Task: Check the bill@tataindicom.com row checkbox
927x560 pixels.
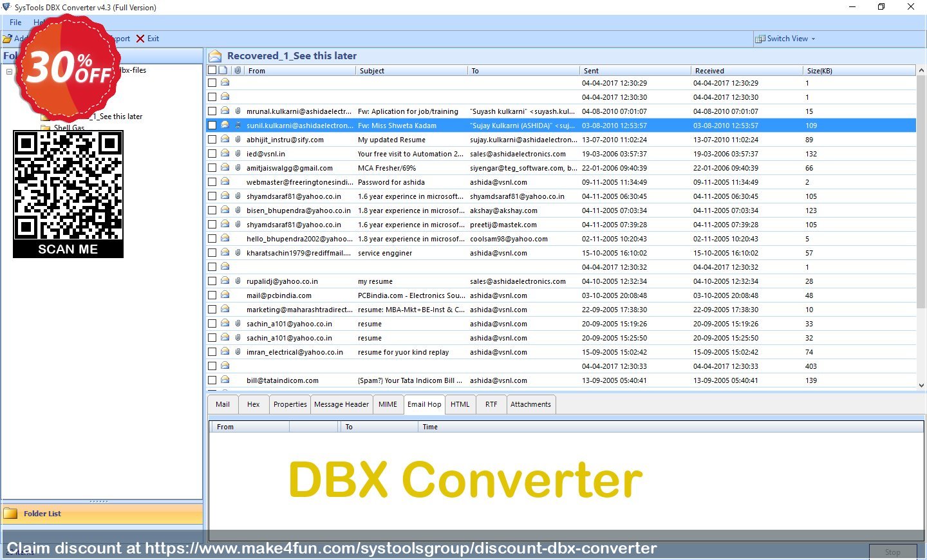Action: tap(212, 380)
